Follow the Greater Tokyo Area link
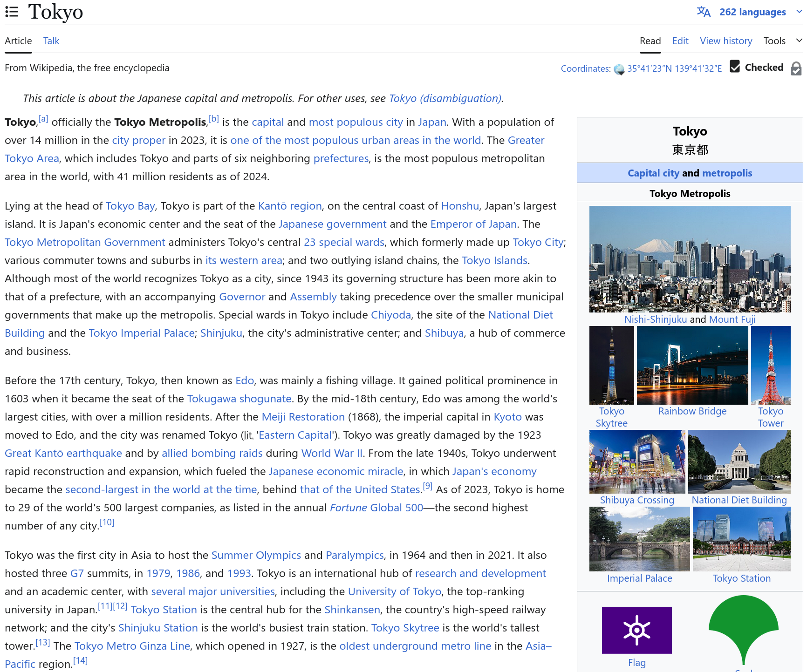 tap(526, 140)
